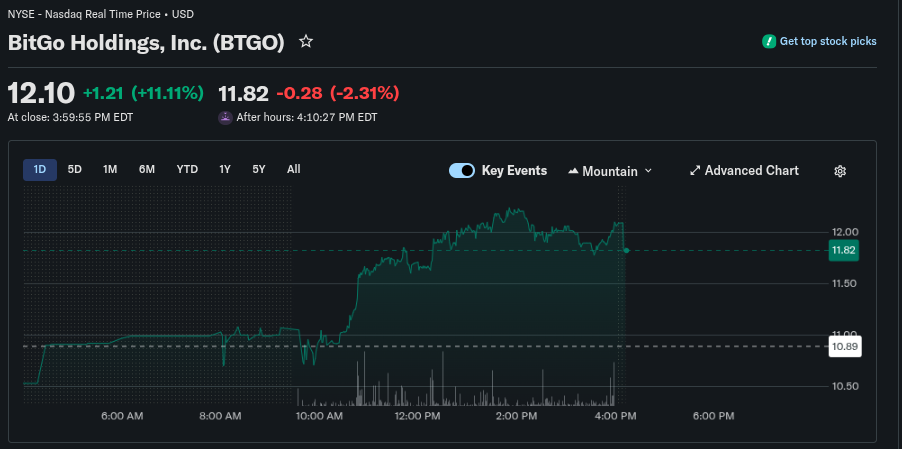Image resolution: width=902 pixels, height=449 pixels.
Task: Choose the YTD time range
Action: [x=187, y=169]
